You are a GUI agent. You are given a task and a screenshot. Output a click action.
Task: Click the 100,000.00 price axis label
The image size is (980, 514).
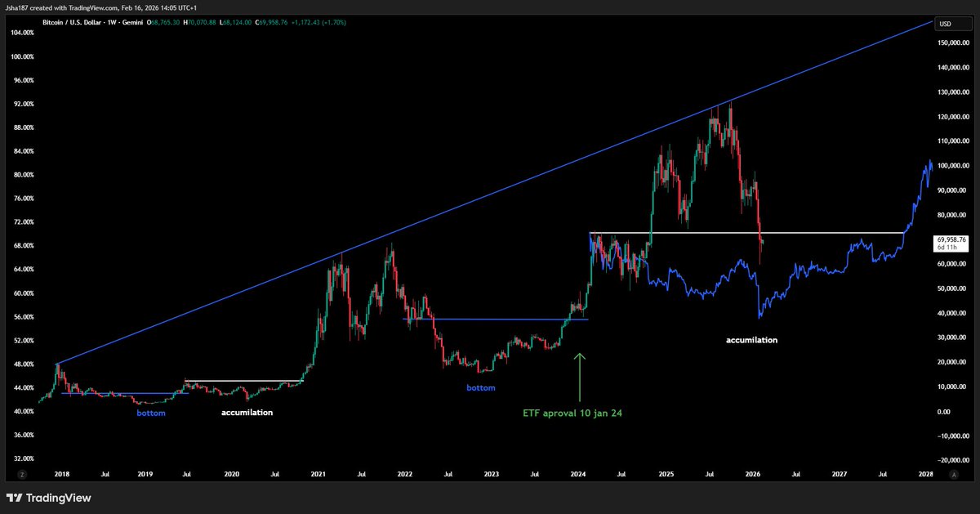(952, 166)
